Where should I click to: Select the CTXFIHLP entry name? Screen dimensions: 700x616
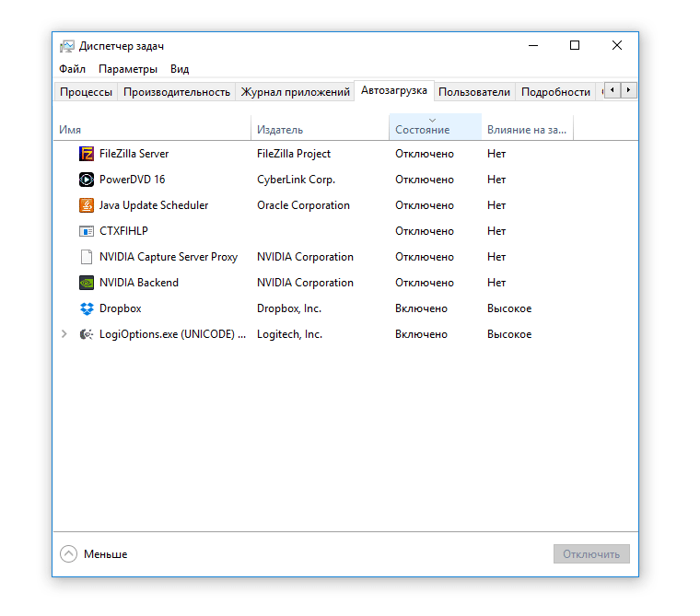coord(123,231)
